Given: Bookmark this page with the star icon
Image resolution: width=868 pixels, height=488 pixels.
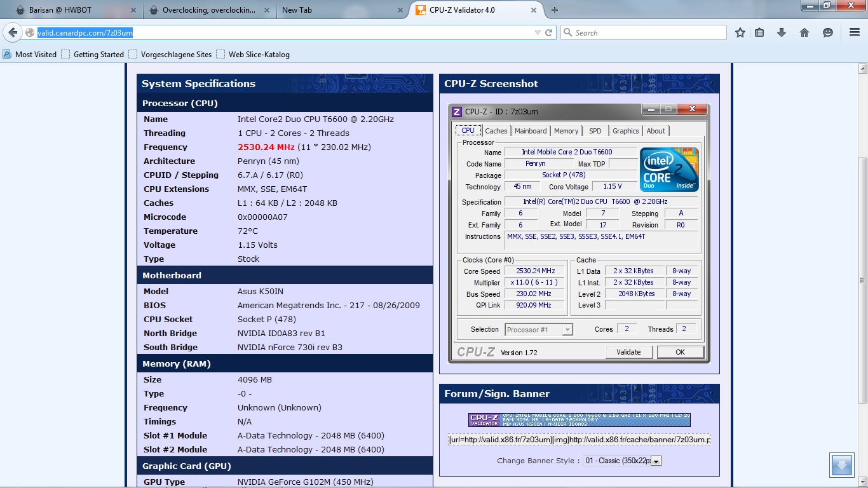Looking at the screenshot, I should click(740, 32).
